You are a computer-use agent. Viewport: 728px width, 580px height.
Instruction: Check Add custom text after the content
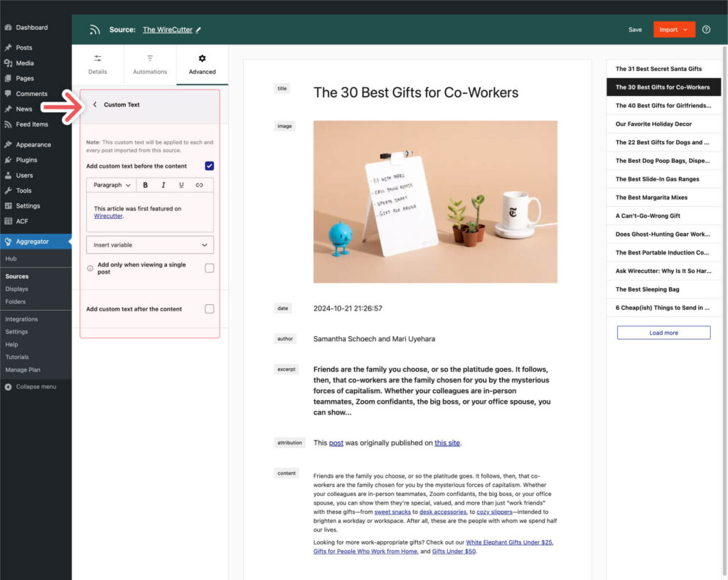tap(210, 309)
